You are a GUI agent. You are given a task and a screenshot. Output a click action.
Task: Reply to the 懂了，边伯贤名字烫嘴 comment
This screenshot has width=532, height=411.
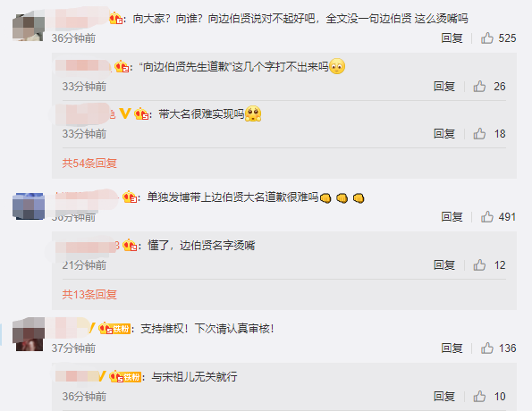(444, 264)
